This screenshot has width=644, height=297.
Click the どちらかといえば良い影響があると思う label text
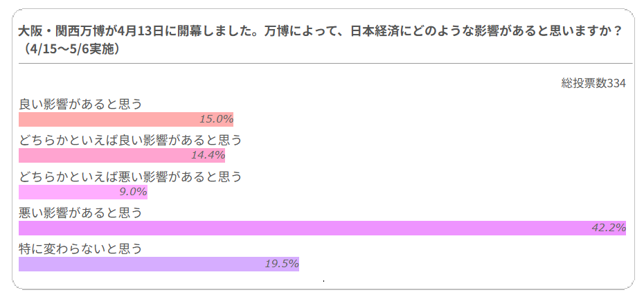130,141
